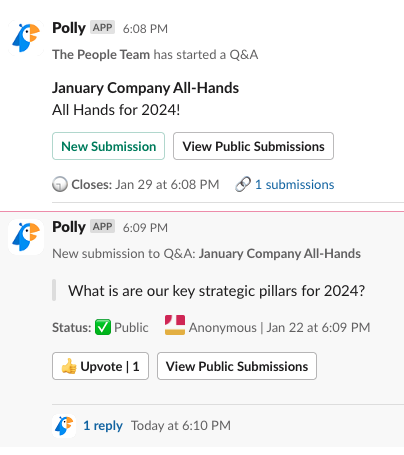Click the link chain icon by submissions

(x=243, y=184)
